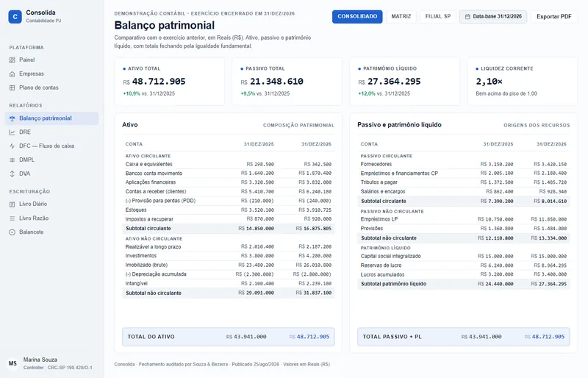Click the Provisões row label
The width and height of the screenshot is (588, 378).
(x=372, y=229)
